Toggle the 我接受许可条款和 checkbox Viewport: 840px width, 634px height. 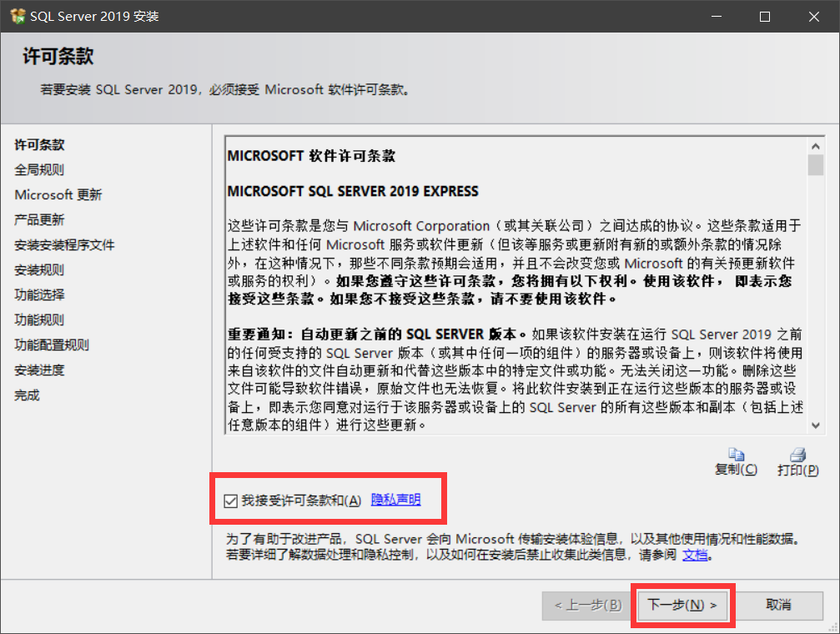pyautogui.click(x=230, y=501)
